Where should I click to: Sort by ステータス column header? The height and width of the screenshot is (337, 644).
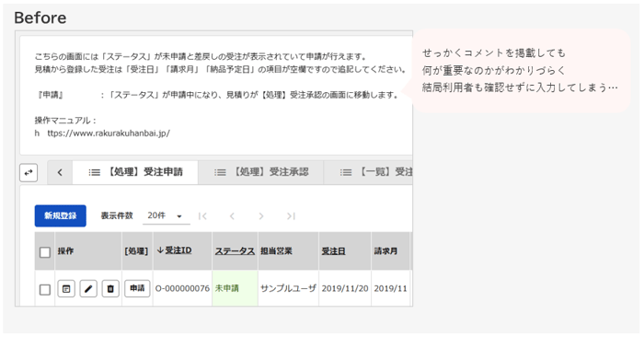(235, 250)
